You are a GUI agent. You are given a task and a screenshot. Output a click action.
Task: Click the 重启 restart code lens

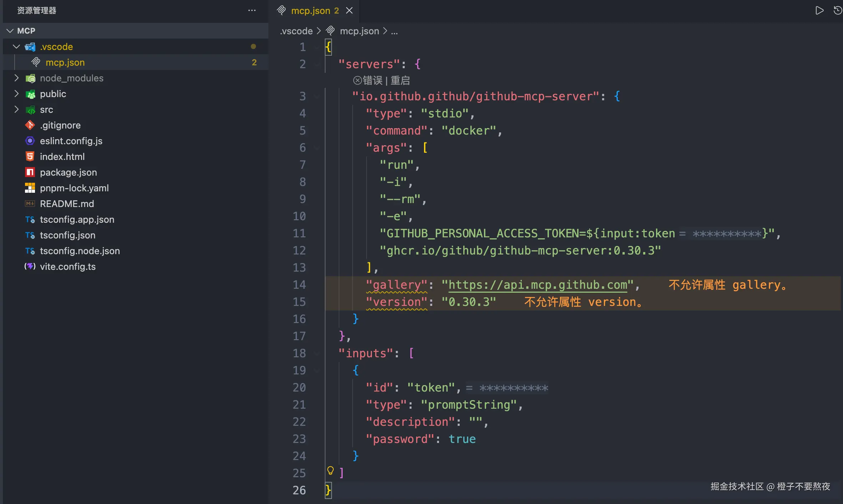click(x=400, y=81)
